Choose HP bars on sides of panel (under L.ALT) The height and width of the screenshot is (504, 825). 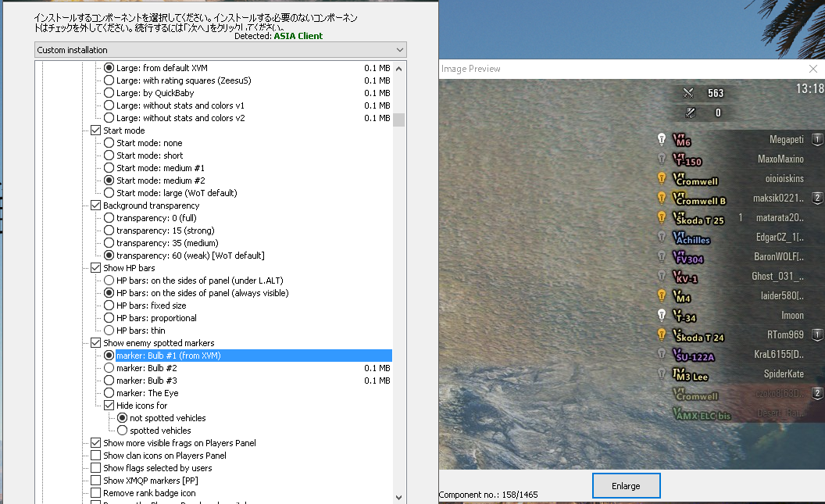tap(109, 281)
